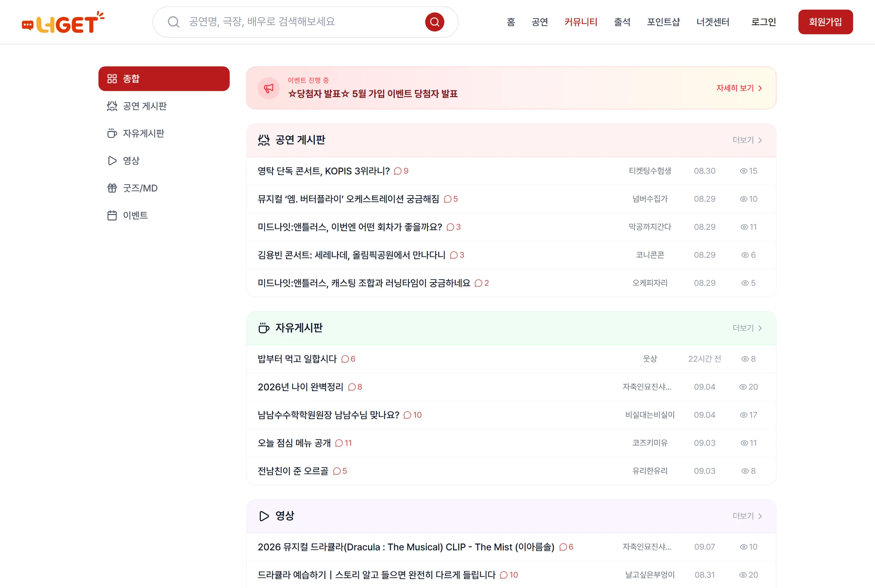Expand 공연 게시판 with 더보기

[747, 140]
